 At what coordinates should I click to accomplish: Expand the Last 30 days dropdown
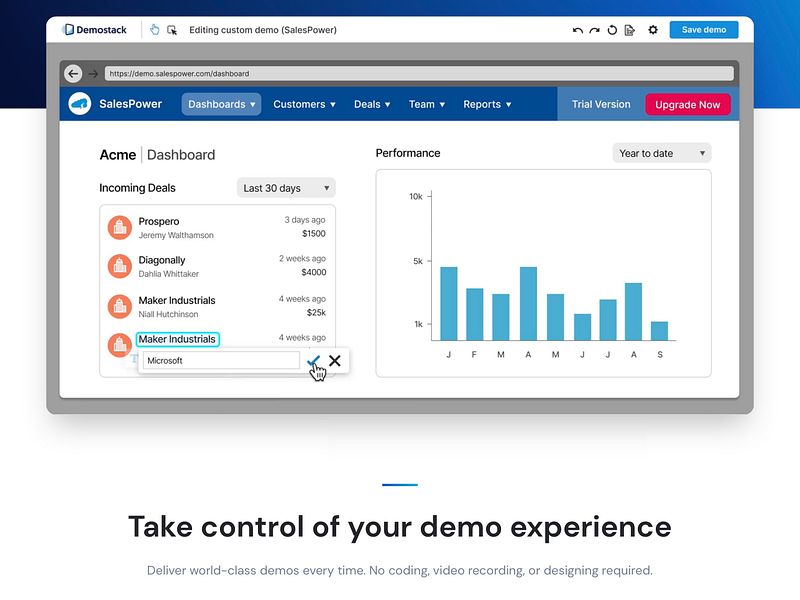[x=286, y=188]
